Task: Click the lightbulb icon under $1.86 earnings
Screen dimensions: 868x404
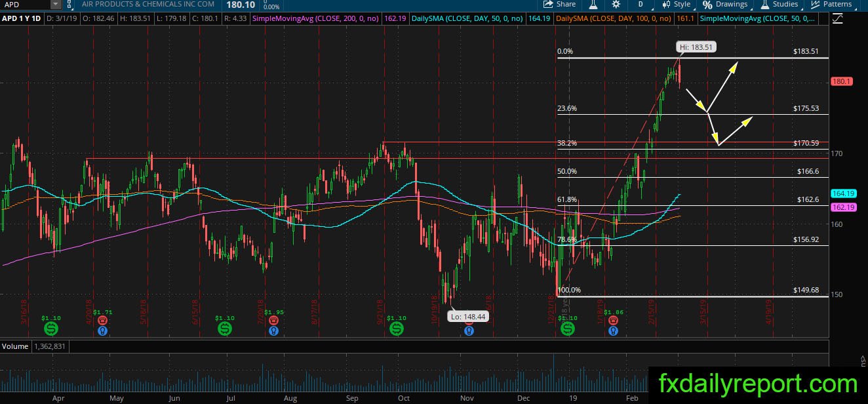Action: coord(613,332)
